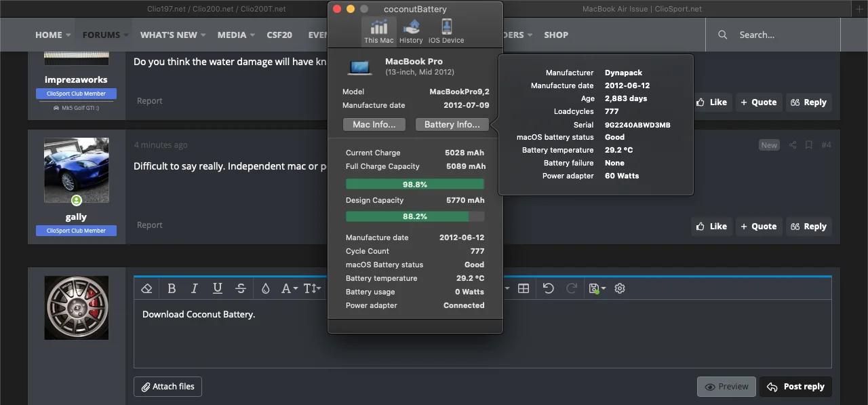Viewport: 868px width, 405px height.
Task: Toggle Bold formatting in editor
Action: point(172,288)
